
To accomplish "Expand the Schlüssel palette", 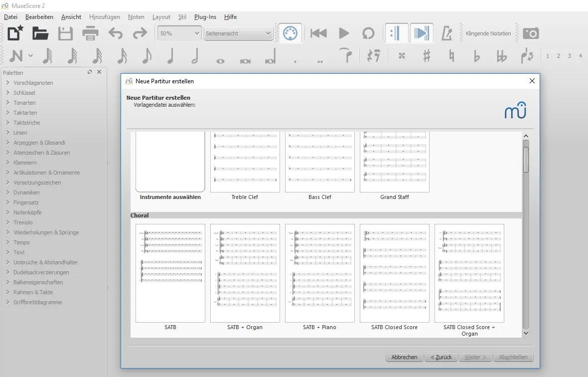I will 7,93.
